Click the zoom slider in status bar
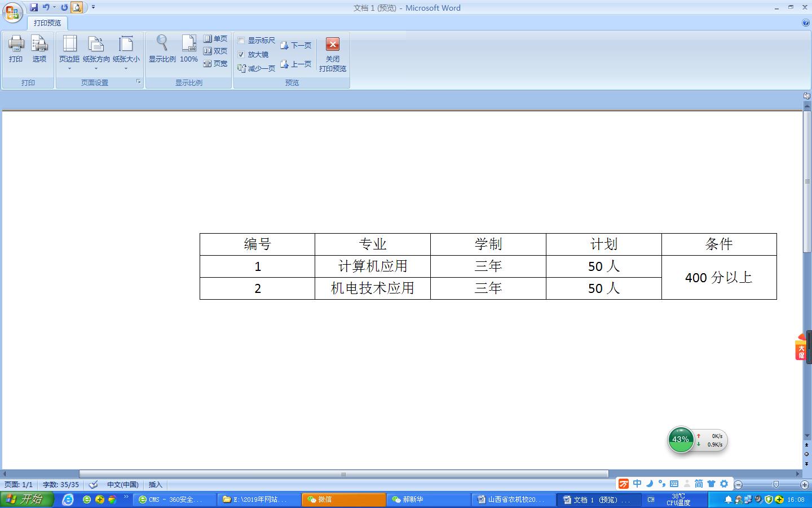 776,484
